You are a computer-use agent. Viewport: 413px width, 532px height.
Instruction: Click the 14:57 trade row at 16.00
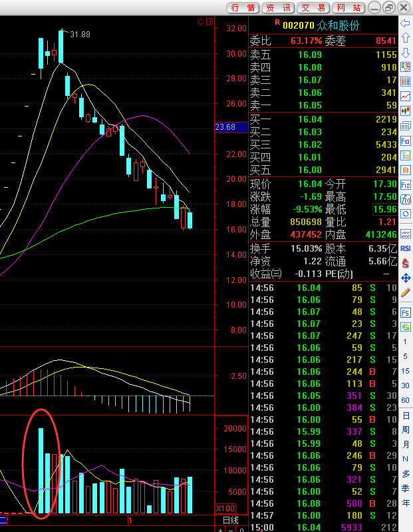pos(324,515)
